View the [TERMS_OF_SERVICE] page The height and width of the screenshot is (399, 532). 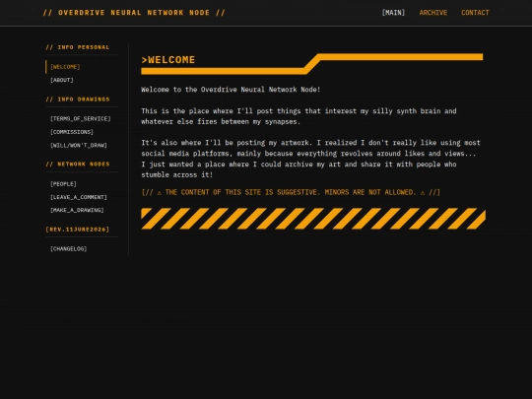click(x=81, y=119)
